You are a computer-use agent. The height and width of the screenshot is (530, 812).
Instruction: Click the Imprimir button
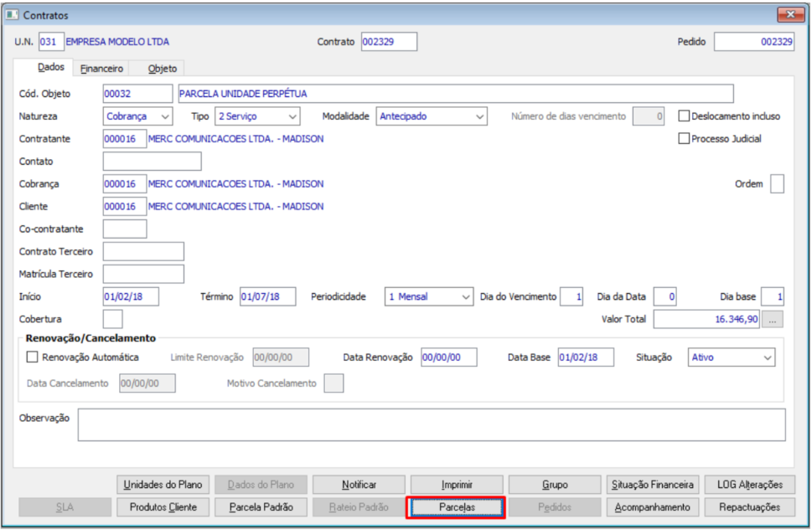coord(457,485)
